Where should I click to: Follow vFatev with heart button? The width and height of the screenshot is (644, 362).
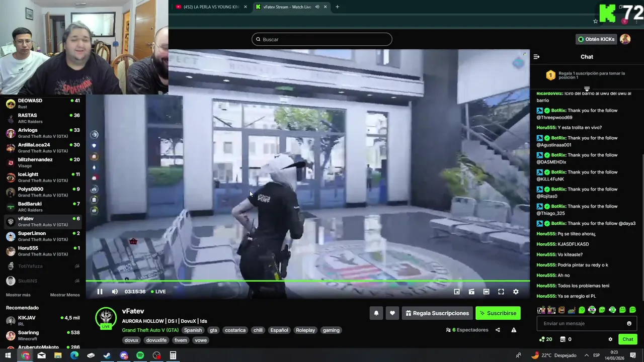tap(392, 313)
